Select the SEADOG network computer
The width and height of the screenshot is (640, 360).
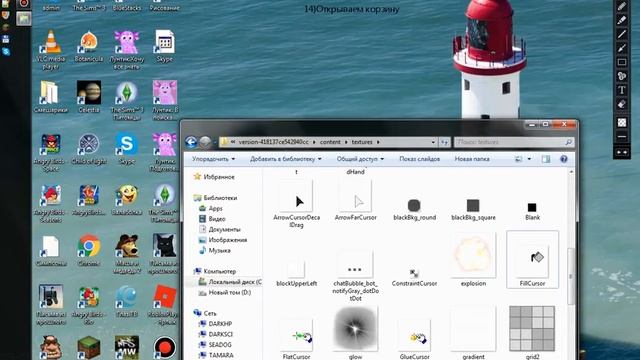coord(215,345)
